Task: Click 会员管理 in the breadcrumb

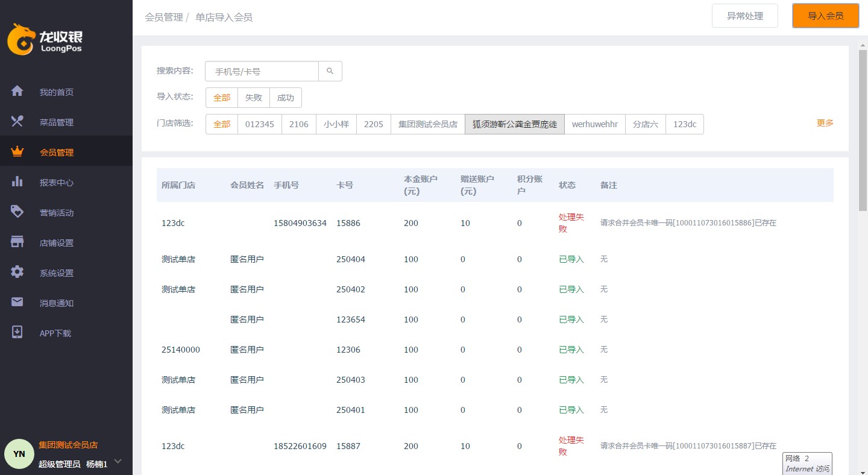Action: [x=164, y=17]
